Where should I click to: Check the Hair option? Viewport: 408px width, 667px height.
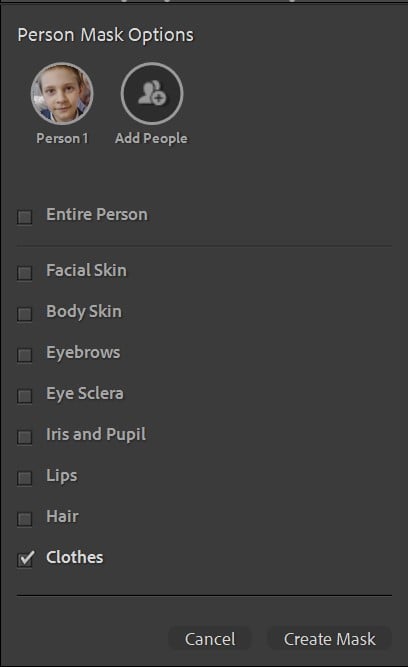tap(25, 519)
